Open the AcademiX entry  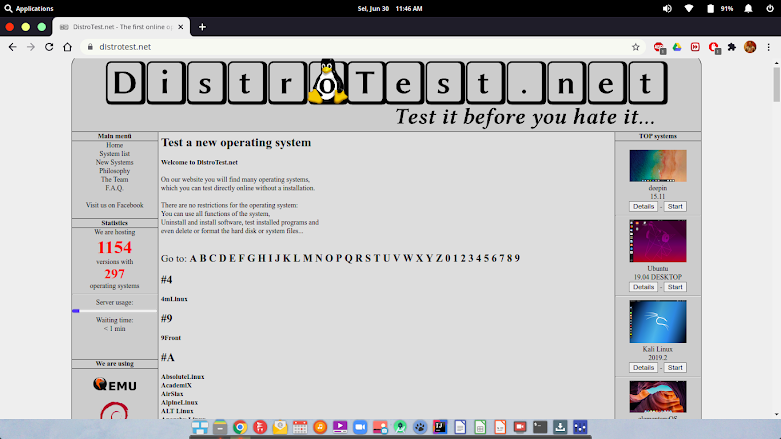176,385
